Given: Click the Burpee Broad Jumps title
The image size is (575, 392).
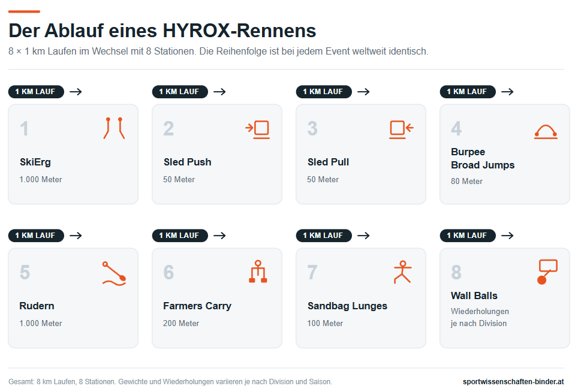Looking at the screenshot, I should (x=483, y=158).
